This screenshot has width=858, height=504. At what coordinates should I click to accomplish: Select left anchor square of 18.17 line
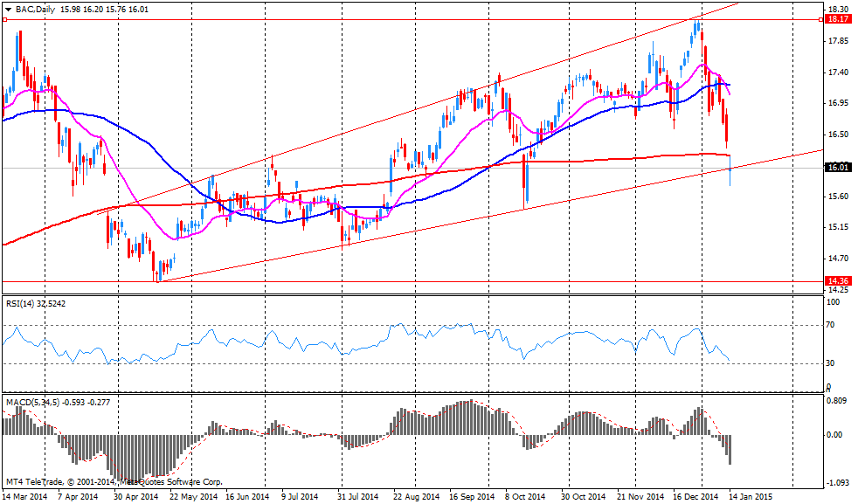coord(4,20)
